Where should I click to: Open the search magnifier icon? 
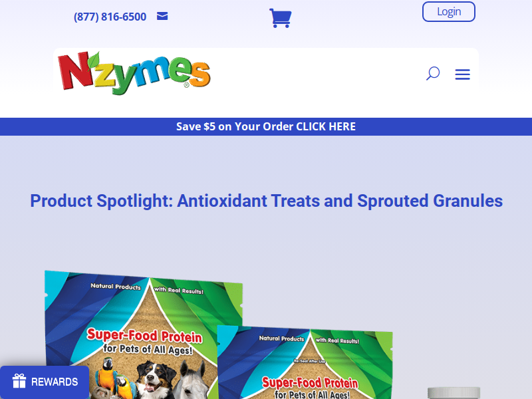point(433,73)
